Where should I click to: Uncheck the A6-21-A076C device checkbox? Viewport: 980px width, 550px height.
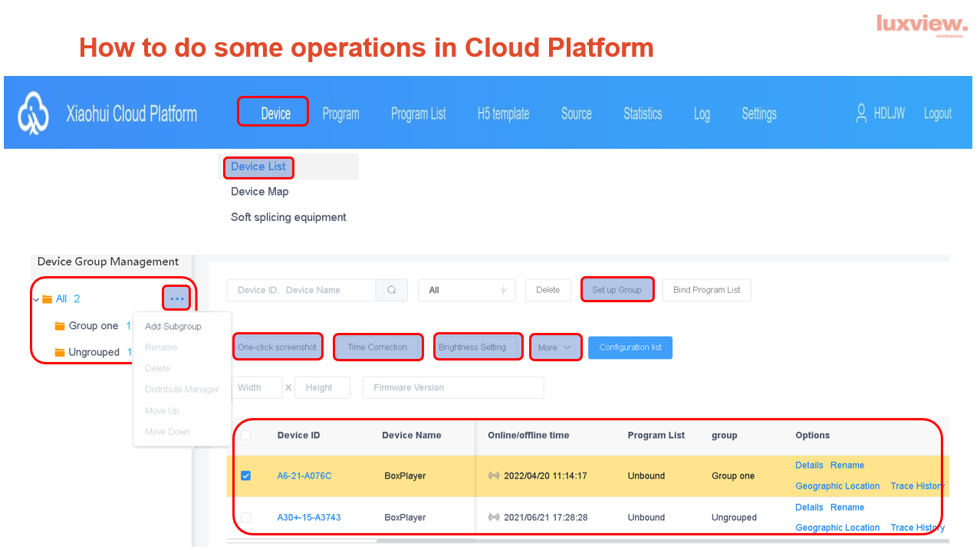(246, 476)
